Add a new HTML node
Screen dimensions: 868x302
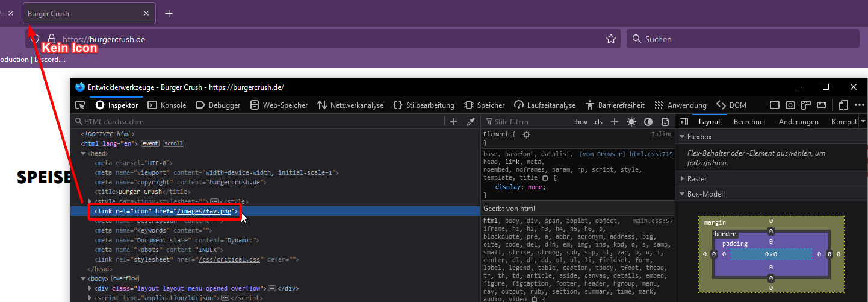pos(454,122)
